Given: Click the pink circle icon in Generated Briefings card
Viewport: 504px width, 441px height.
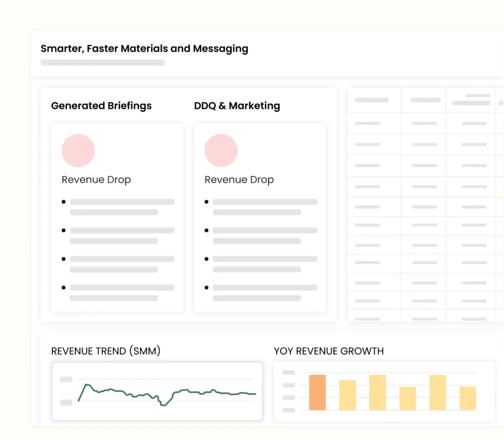Looking at the screenshot, I should pyautogui.click(x=78, y=151).
